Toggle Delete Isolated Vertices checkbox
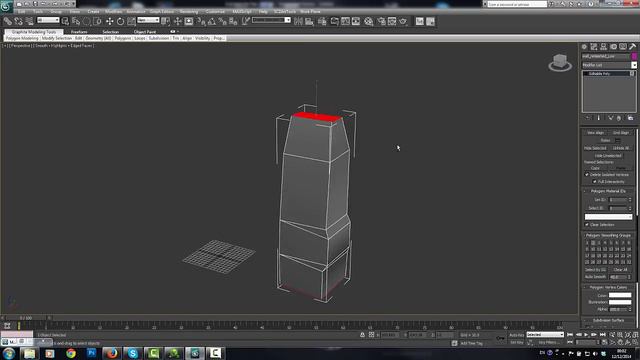The height and width of the screenshot is (360, 640). pos(587,175)
